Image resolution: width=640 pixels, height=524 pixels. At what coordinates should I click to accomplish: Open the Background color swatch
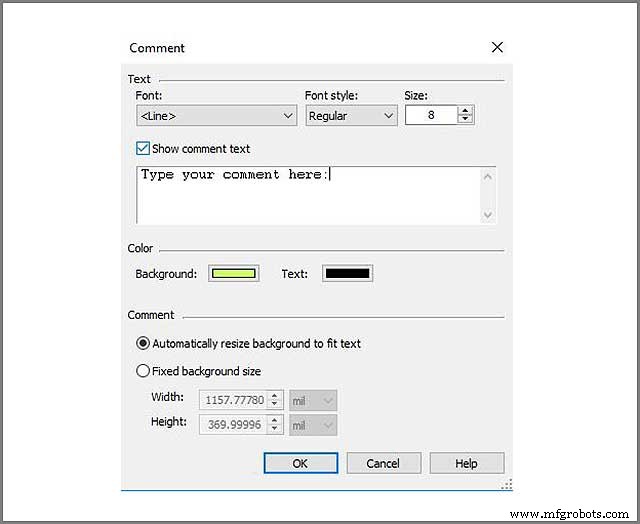pos(233,273)
